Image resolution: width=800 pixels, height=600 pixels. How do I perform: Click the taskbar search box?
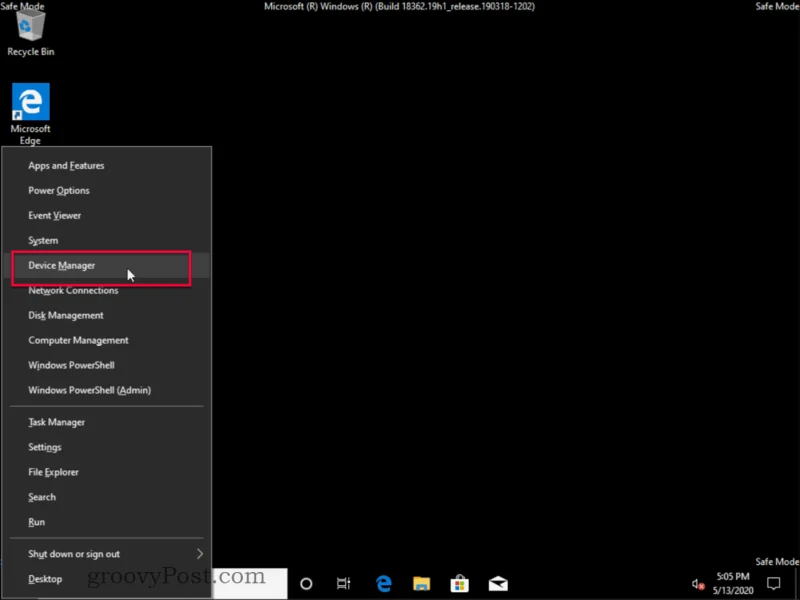tap(250, 583)
